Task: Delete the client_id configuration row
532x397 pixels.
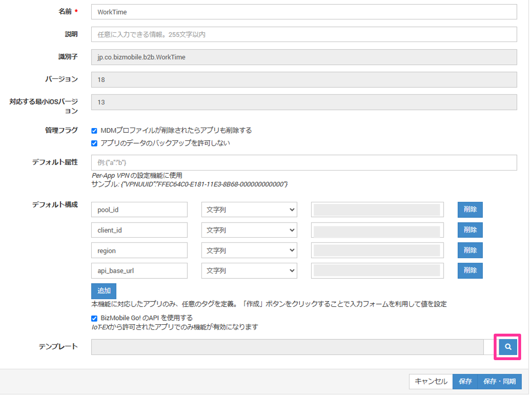Action: click(x=470, y=230)
